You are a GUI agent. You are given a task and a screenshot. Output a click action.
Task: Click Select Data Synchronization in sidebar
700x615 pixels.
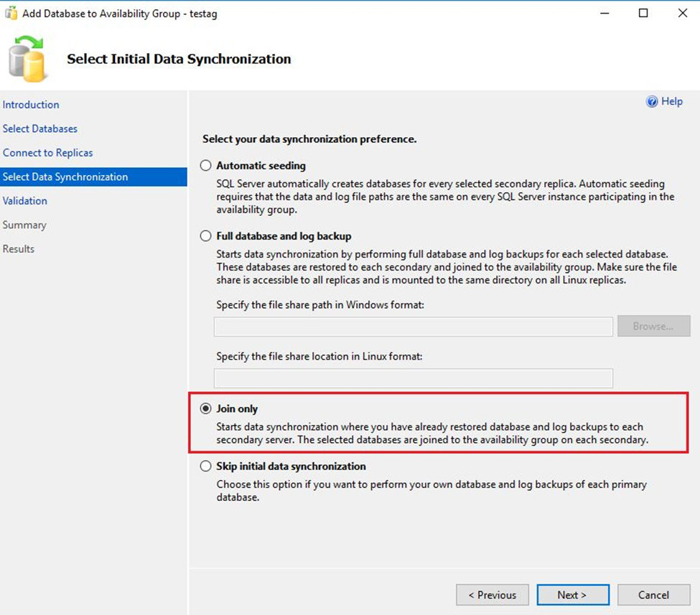coord(65,177)
